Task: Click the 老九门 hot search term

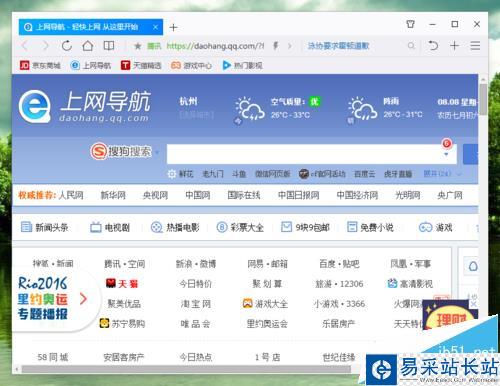Action: [213, 174]
